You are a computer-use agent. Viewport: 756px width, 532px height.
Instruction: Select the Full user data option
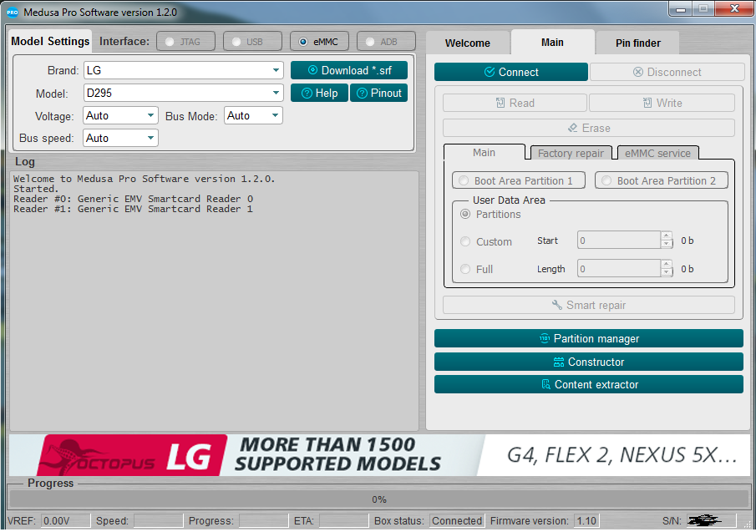[477, 269]
